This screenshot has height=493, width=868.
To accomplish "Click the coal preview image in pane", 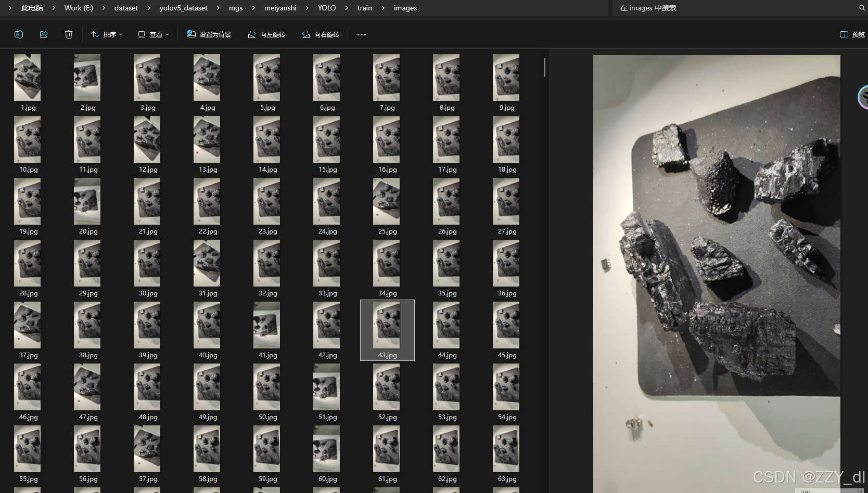I will pyautogui.click(x=717, y=273).
